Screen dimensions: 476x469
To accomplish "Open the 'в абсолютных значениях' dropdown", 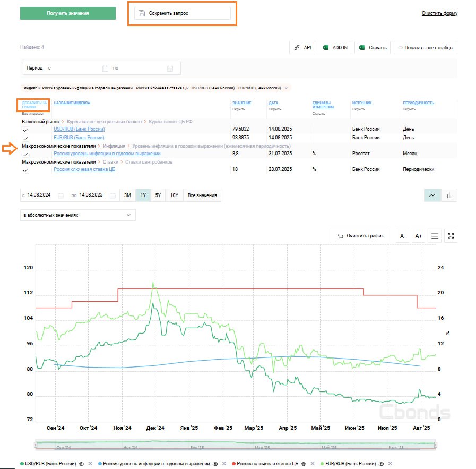I will pos(77,215).
